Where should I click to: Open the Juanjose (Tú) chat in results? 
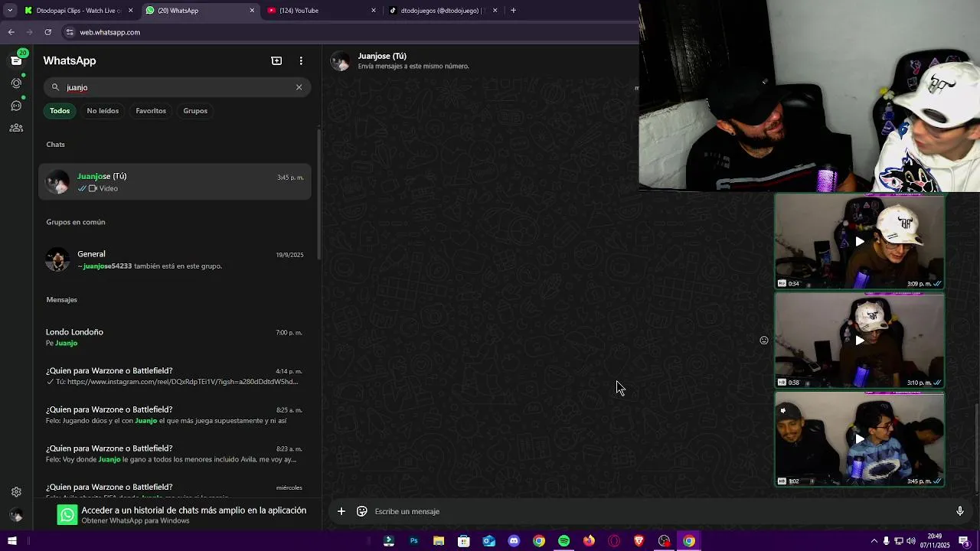(x=175, y=182)
